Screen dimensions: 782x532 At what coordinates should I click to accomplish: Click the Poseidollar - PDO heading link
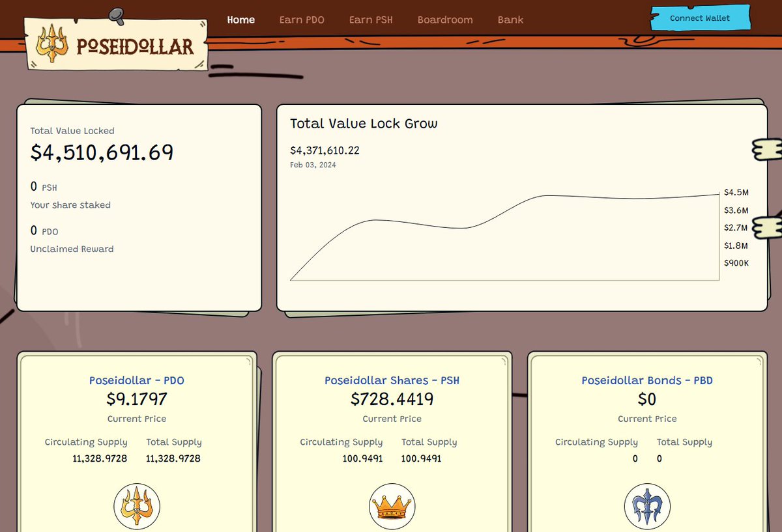pos(136,380)
